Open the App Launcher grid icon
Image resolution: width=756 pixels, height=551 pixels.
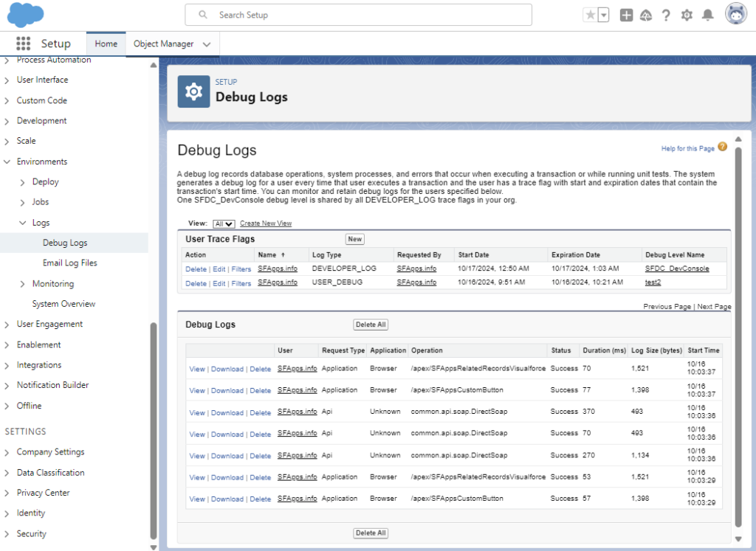(x=23, y=44)
